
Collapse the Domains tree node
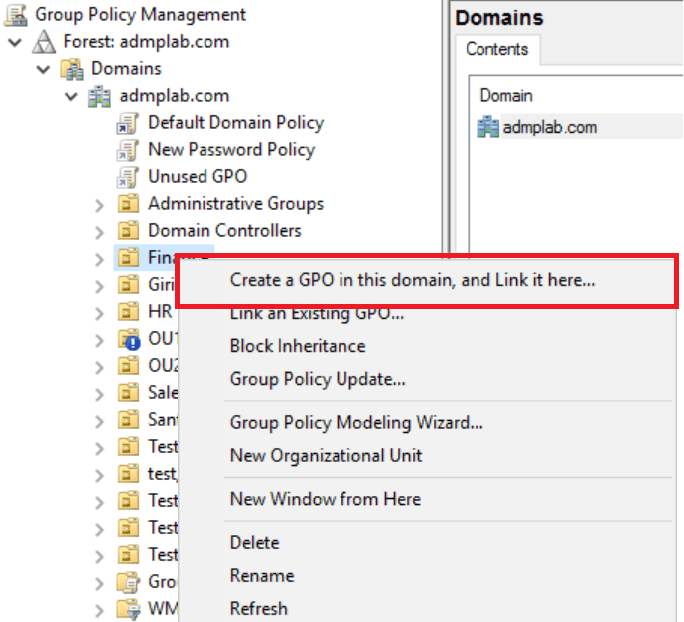click(43, 69)
